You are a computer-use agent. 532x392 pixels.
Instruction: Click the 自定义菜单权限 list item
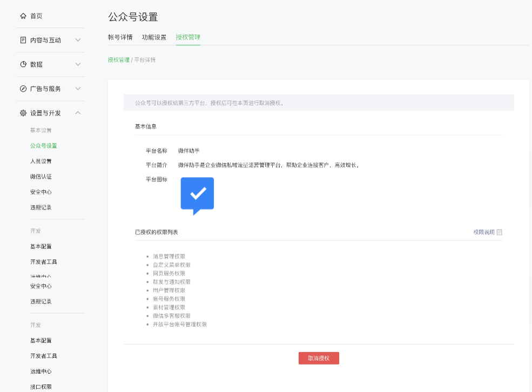tap(172, 265)
